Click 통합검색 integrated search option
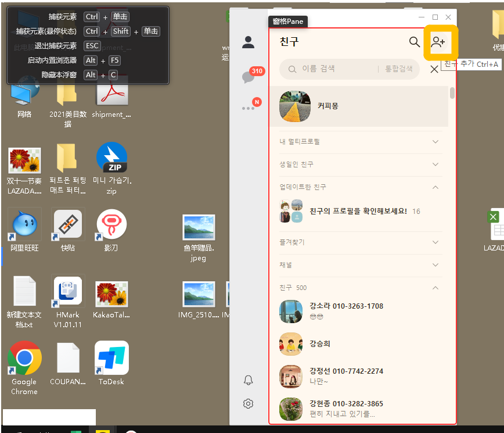 coord(398,69)
